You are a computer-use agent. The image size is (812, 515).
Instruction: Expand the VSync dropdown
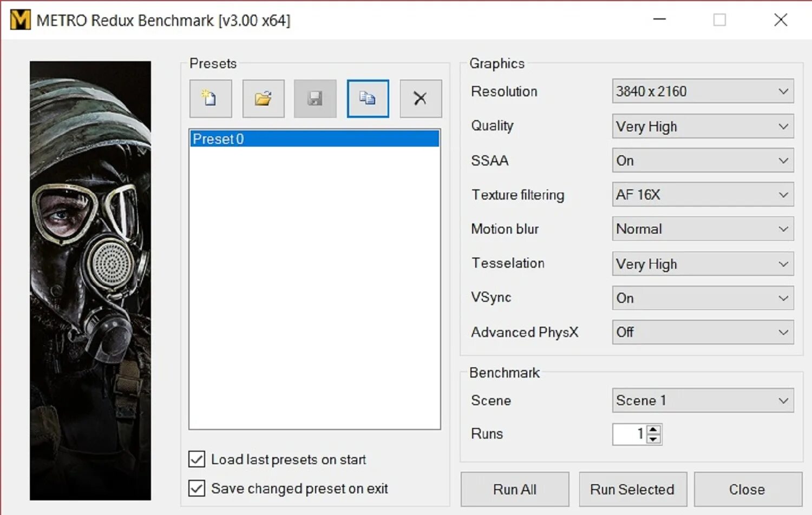[x=703, y=298]
